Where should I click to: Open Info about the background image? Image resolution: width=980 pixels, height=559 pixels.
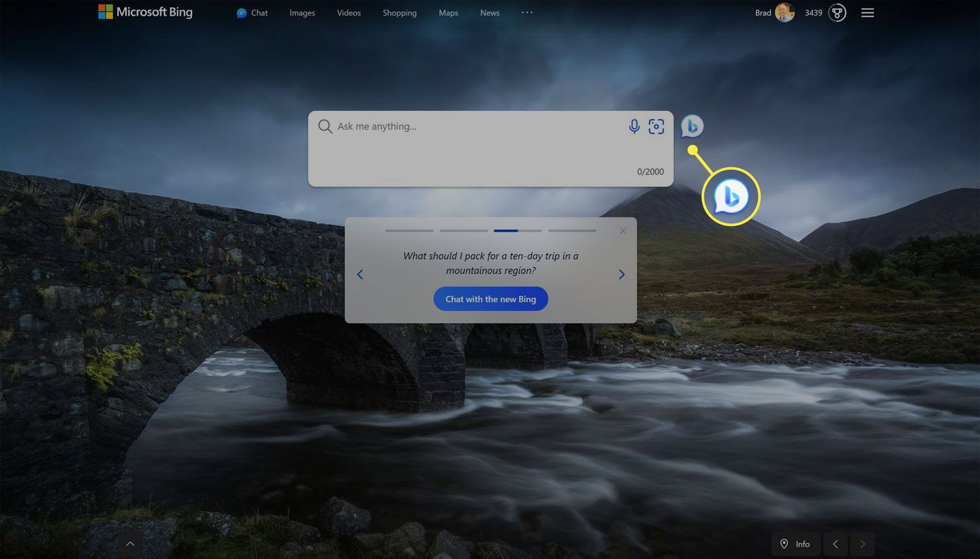795,544
